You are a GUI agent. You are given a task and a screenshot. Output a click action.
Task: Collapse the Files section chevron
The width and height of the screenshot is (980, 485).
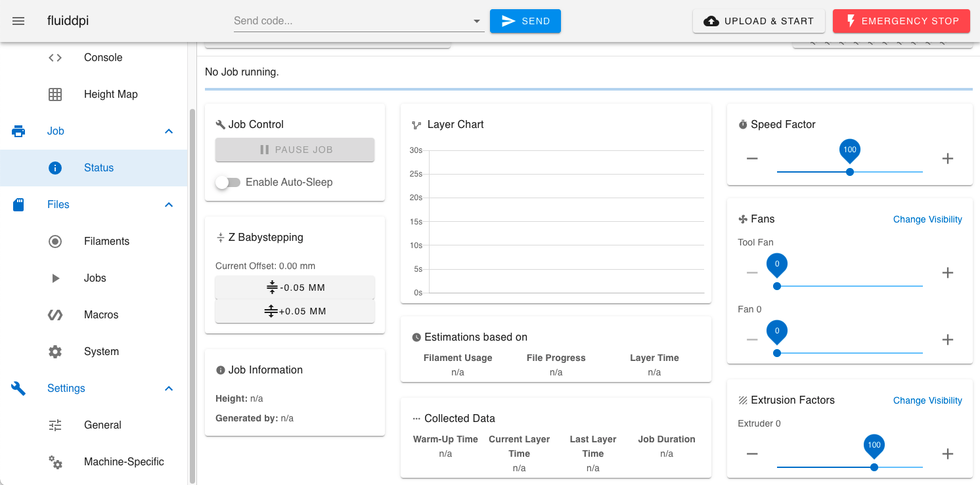pos(169,205)
